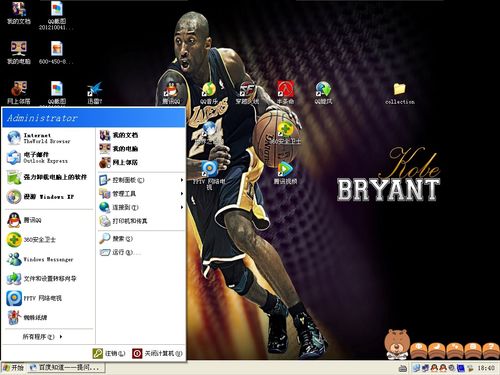The height and width of the screenshot is (375, 500).
Task: Open the Thunder 7 desktop shortcut
Action: (x=95, y=93)
